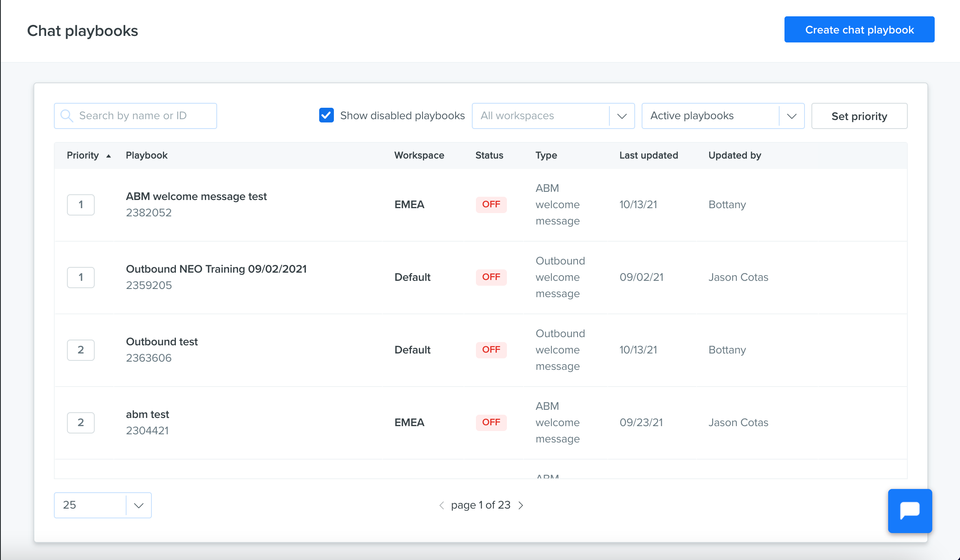Open the Active playbooks dropdown
This screenshot has height=560, width=960.
pos(723,116)
